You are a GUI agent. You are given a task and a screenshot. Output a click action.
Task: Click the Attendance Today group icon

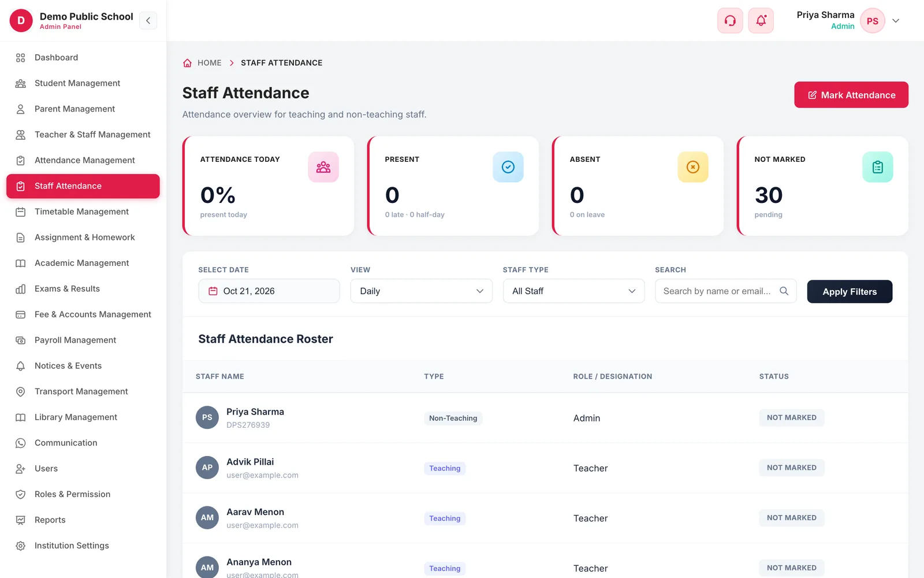323,167
